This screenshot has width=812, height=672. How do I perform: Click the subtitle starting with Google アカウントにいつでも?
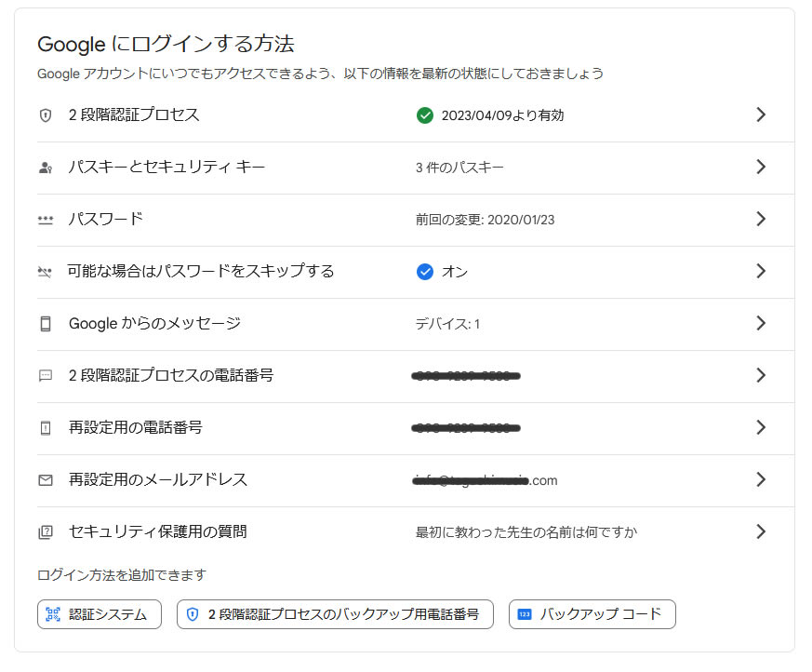321,74
